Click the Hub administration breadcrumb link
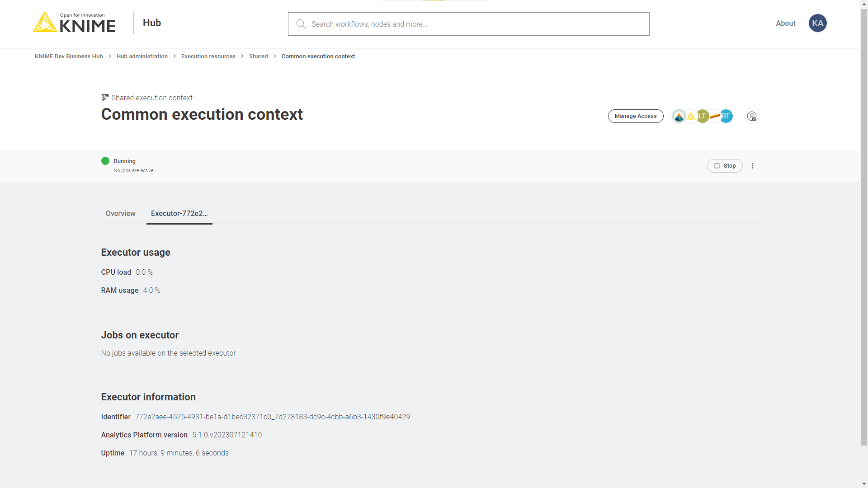868x488 pixels. point(142,56)
